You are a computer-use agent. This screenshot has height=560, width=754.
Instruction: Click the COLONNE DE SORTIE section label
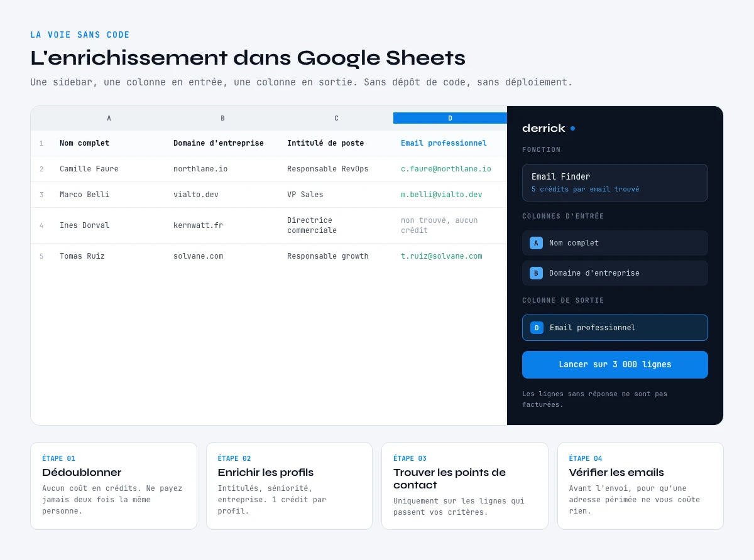click(563, 301)
